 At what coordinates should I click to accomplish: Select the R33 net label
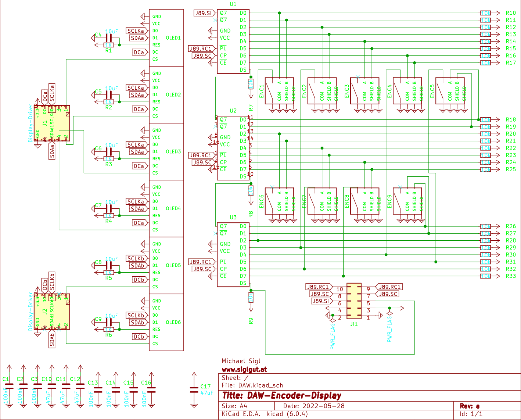tap(511, 276)
